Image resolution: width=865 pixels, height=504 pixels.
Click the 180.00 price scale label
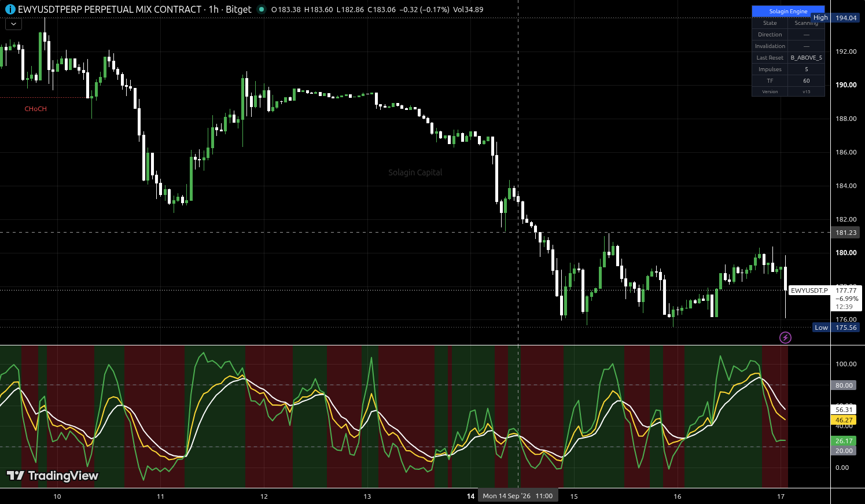click(x=846, y=253)
